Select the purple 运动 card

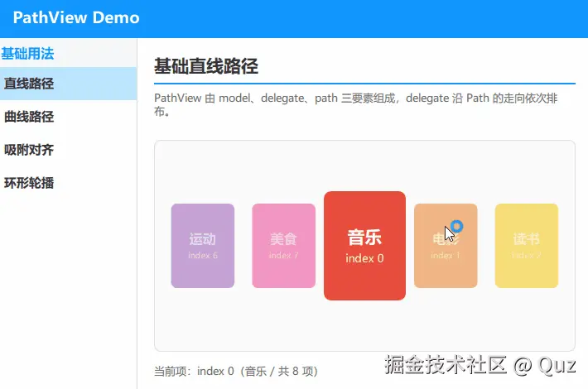coord(203,246)
